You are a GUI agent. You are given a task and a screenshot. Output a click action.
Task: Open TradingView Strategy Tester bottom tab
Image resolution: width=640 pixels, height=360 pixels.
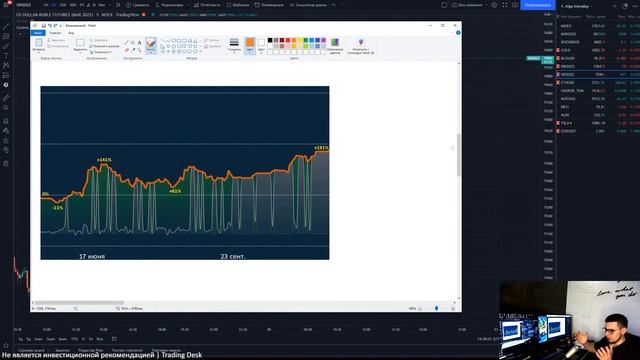(127, 350)
